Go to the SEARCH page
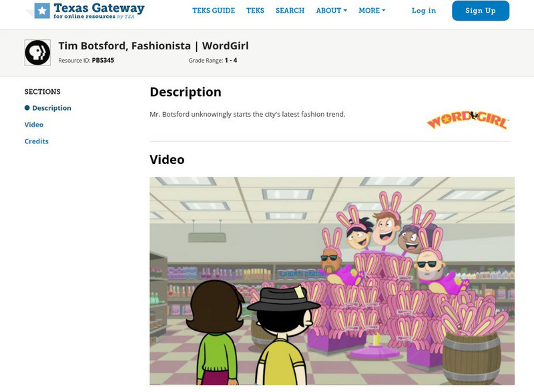This screenshot has width=534, height=392. click(x=290, y=11)
